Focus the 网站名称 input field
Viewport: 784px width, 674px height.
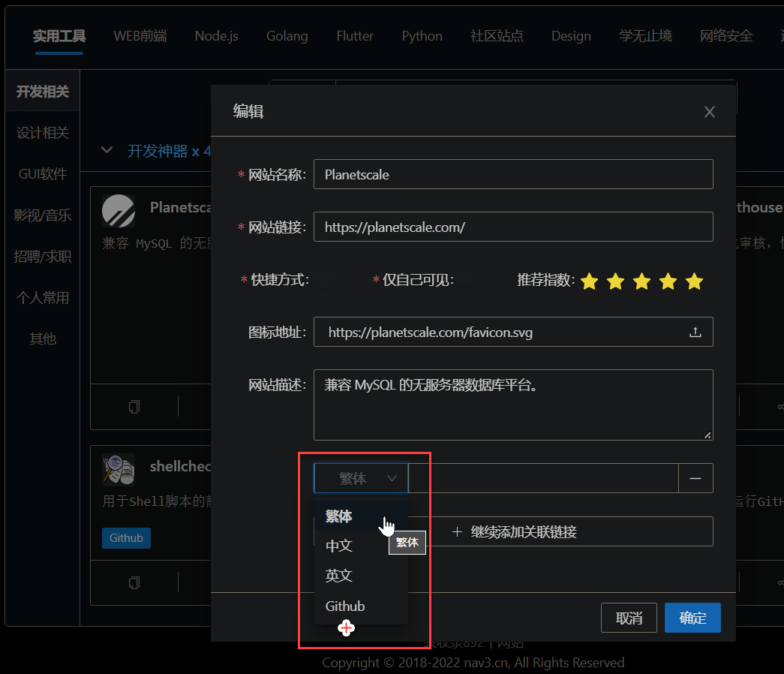pos(513,174)
